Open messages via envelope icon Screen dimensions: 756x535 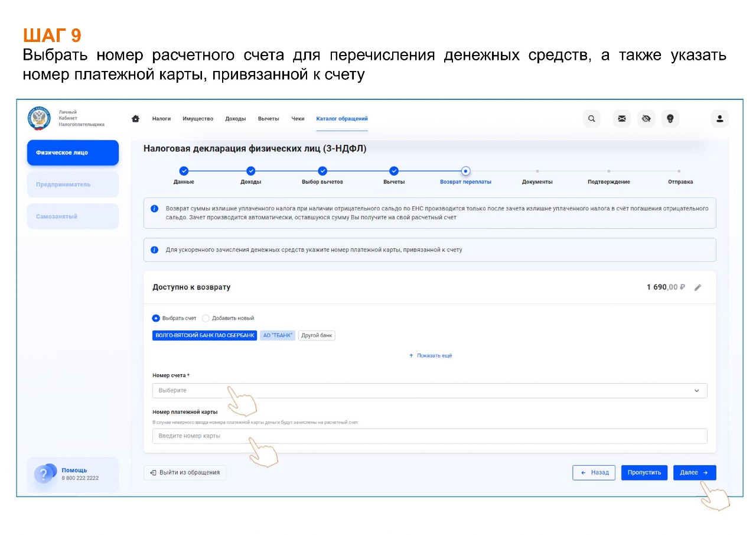pos(621,119)
